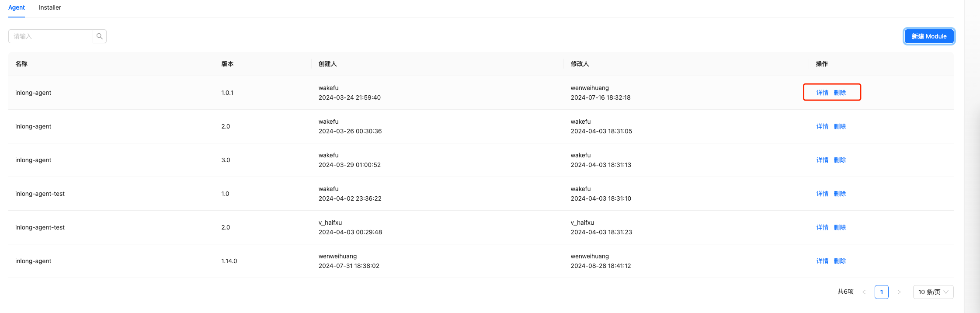The width and height of the screenshot is (980, 313).
Task: Focus the 请输入 search input field
Action: (51, 36)
